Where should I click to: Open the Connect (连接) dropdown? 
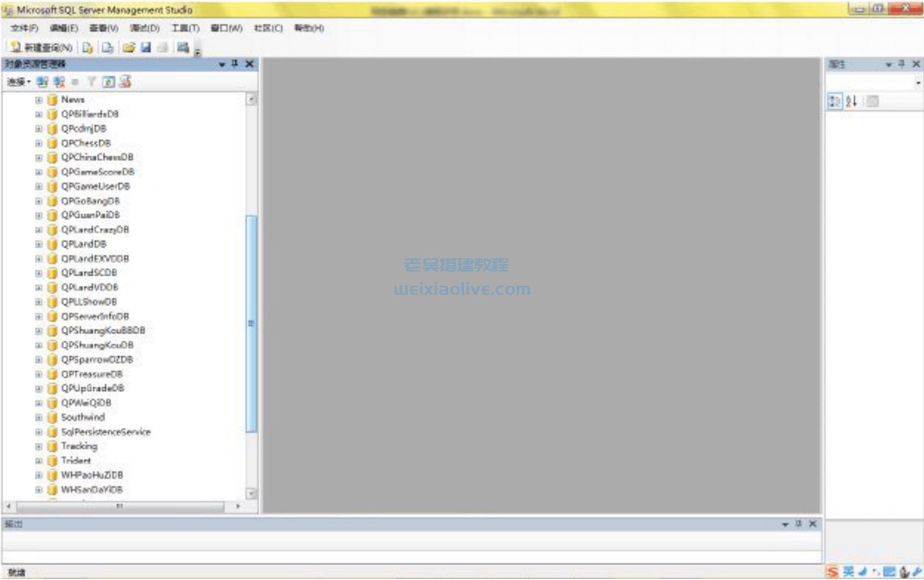pyautogui.click(x=19, y=82)
